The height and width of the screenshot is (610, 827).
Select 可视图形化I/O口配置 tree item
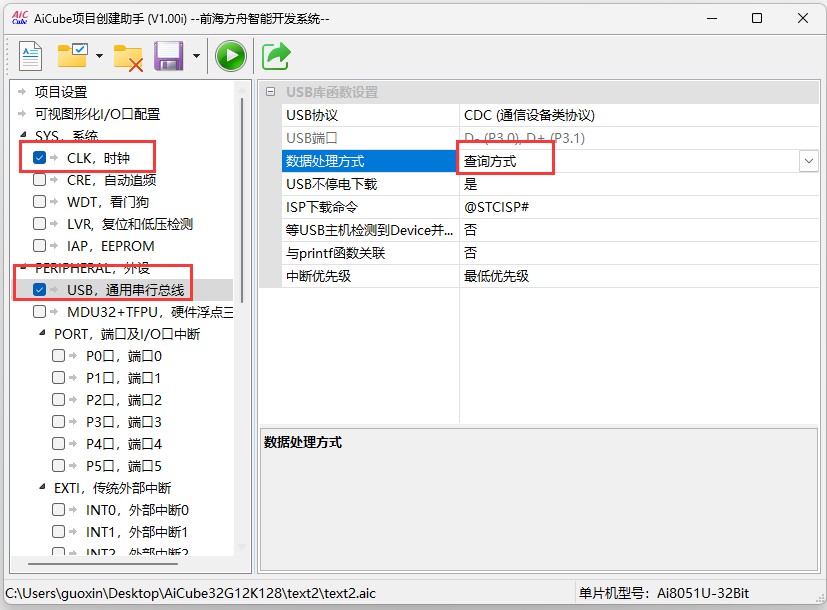[x=98, y=114]
